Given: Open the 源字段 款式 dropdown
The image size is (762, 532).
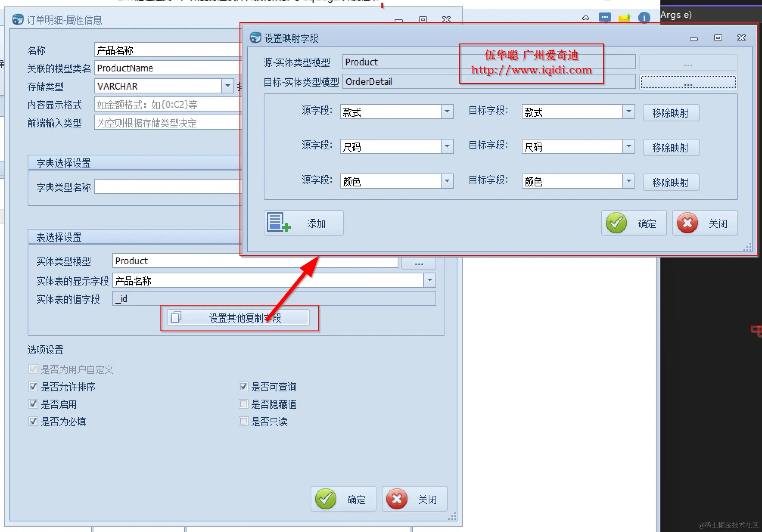Looking at the screenshot, I should tap(447, 112).
